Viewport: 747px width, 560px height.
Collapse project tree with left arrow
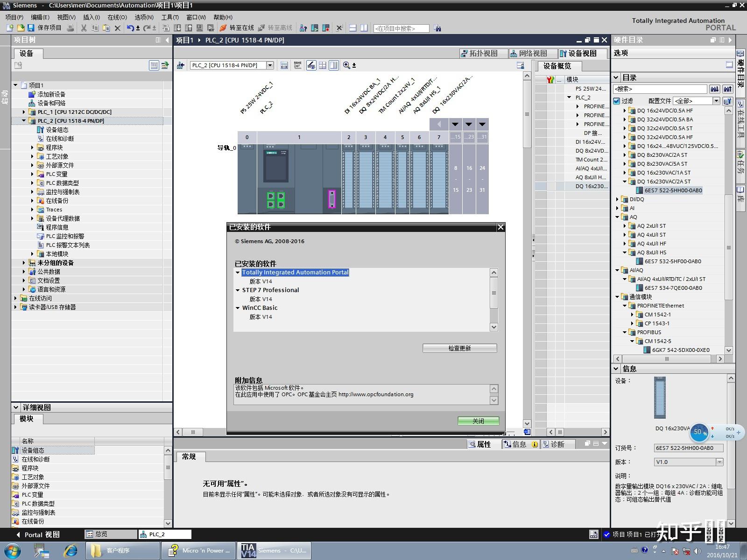coord(167,40)
